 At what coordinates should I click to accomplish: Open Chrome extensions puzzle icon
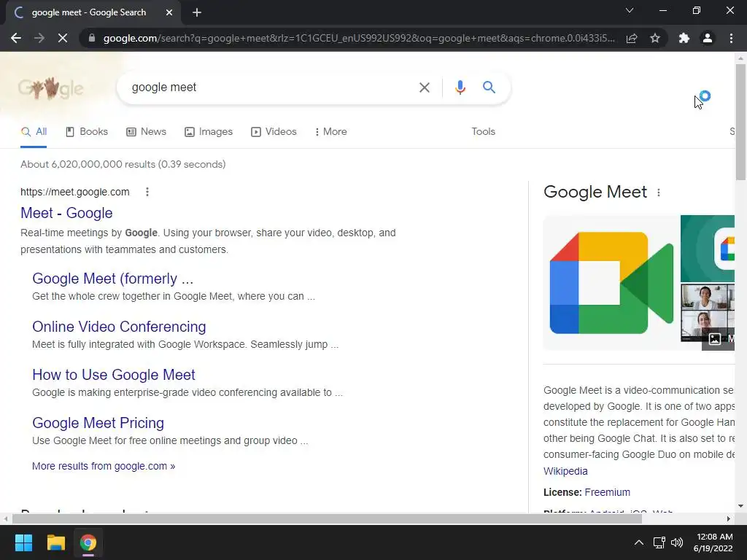[x=684, y=38]
